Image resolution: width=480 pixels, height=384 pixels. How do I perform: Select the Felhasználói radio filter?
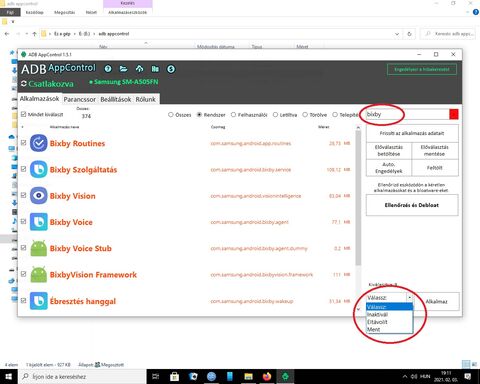pos(233,115)
